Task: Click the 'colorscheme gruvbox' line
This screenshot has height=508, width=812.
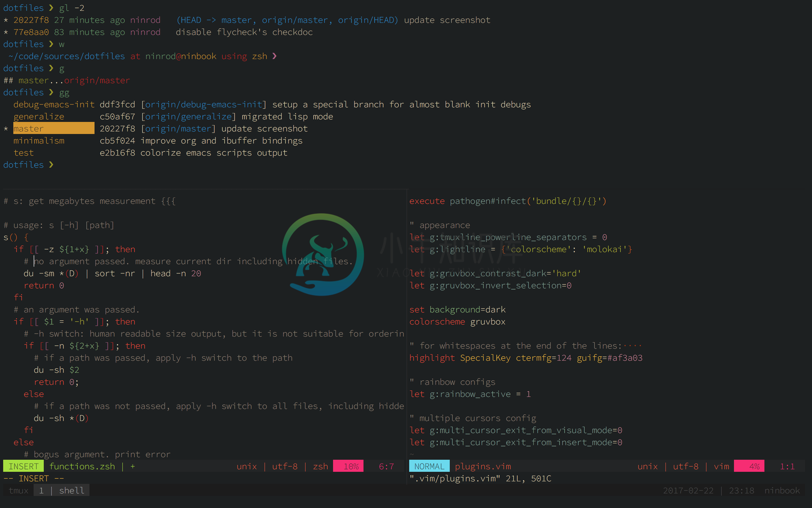Action: [457, 322]
